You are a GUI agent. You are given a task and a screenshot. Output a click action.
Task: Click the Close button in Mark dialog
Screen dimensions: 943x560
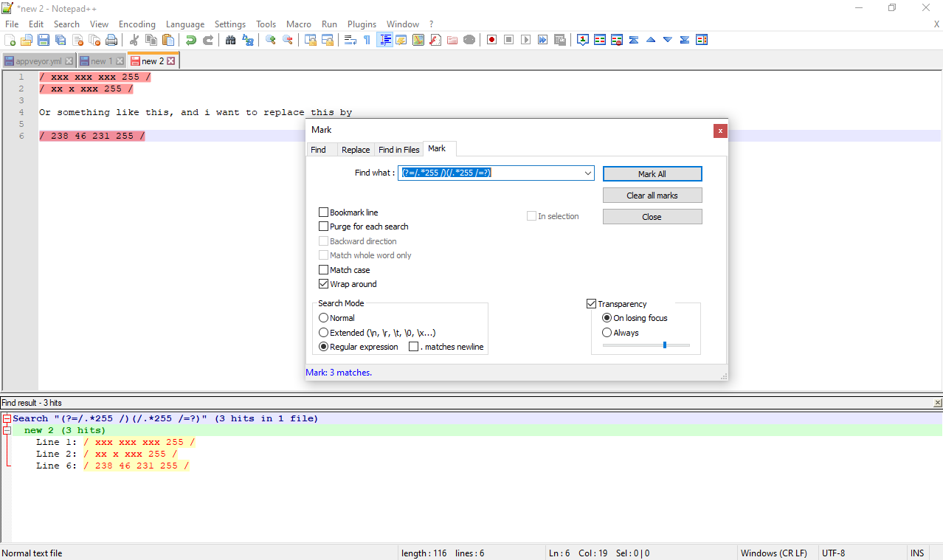coord(652,217)
